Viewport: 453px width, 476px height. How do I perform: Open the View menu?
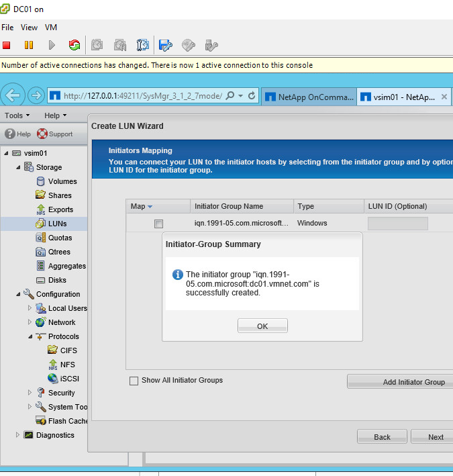[29, 28]
